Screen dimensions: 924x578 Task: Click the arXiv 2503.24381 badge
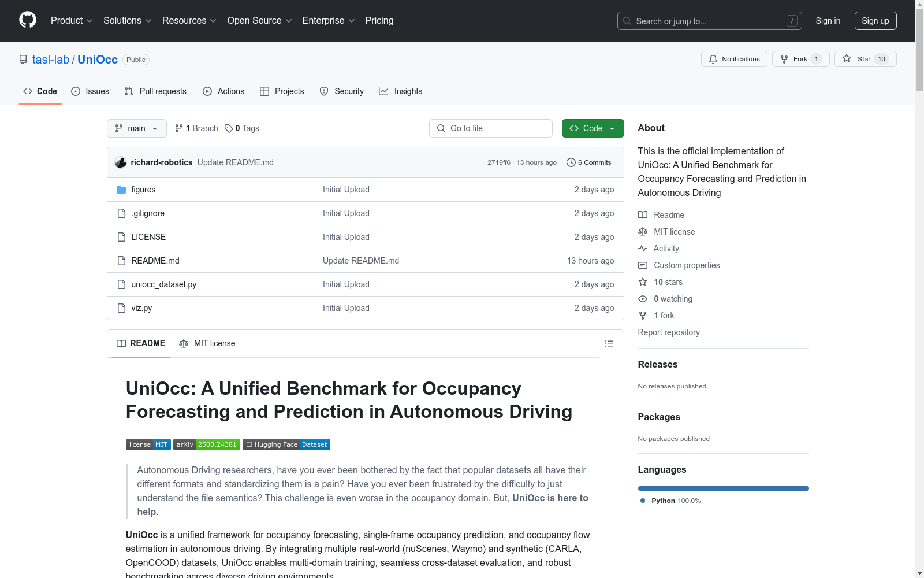click(x=207, y=444)
